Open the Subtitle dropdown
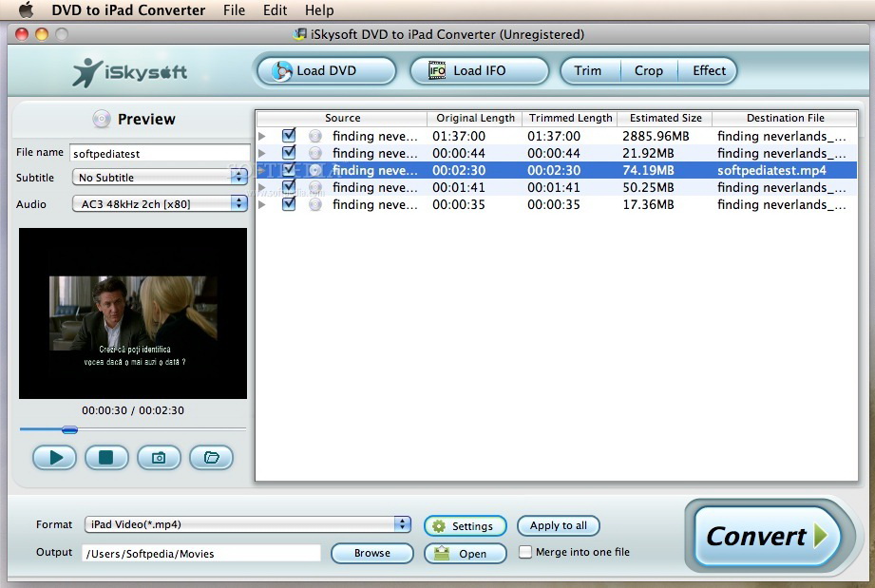875x588 pixels. (160, 178)
